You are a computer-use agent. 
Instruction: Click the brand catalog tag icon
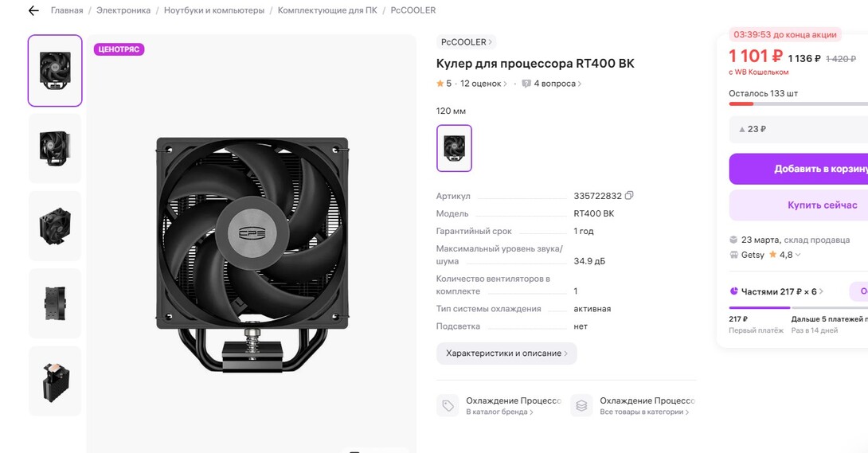coord(448,405)
